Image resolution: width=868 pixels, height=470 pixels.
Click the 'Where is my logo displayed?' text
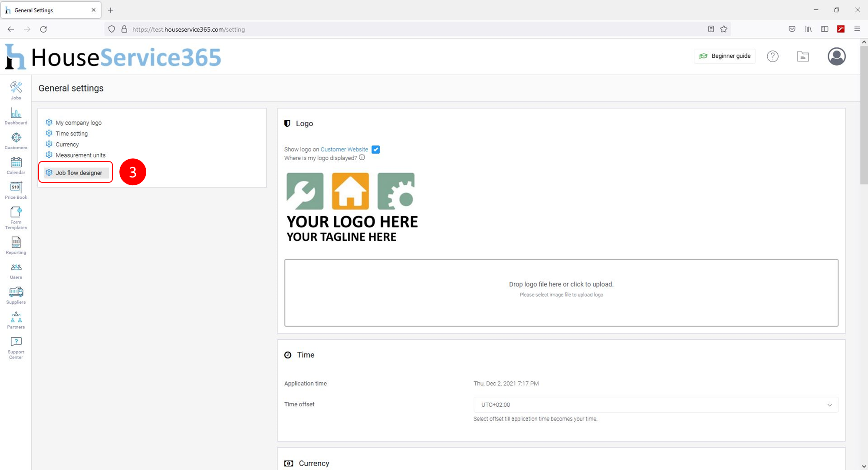click(x=320, y=158)
